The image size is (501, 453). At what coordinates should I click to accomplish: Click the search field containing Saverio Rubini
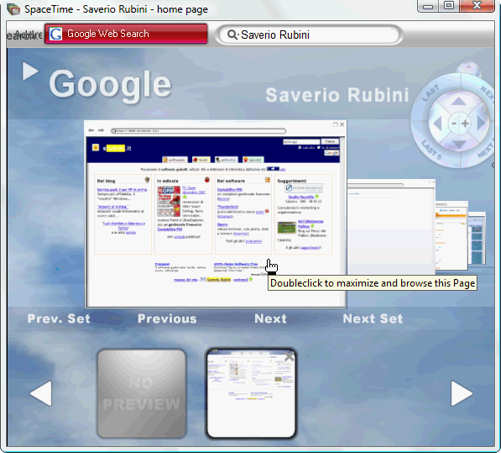pyautogui.click(x=309, y=35)
